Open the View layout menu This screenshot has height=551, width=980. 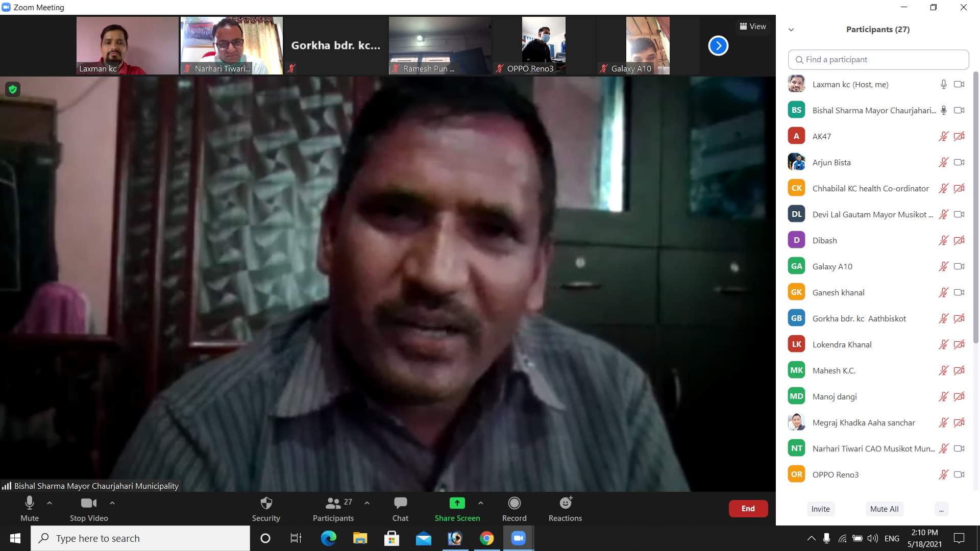(x=753, y=27)
